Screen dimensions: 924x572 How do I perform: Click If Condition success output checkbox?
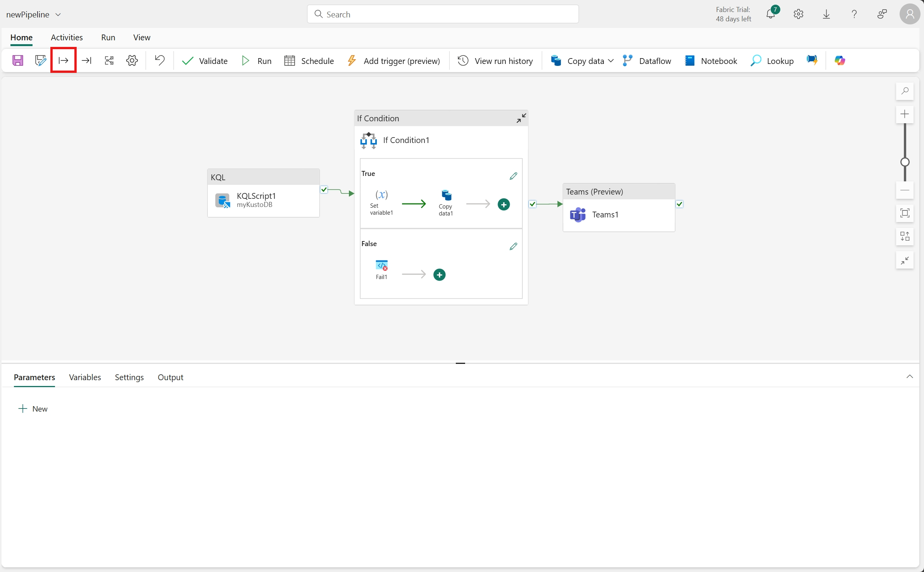click(533, 204)
